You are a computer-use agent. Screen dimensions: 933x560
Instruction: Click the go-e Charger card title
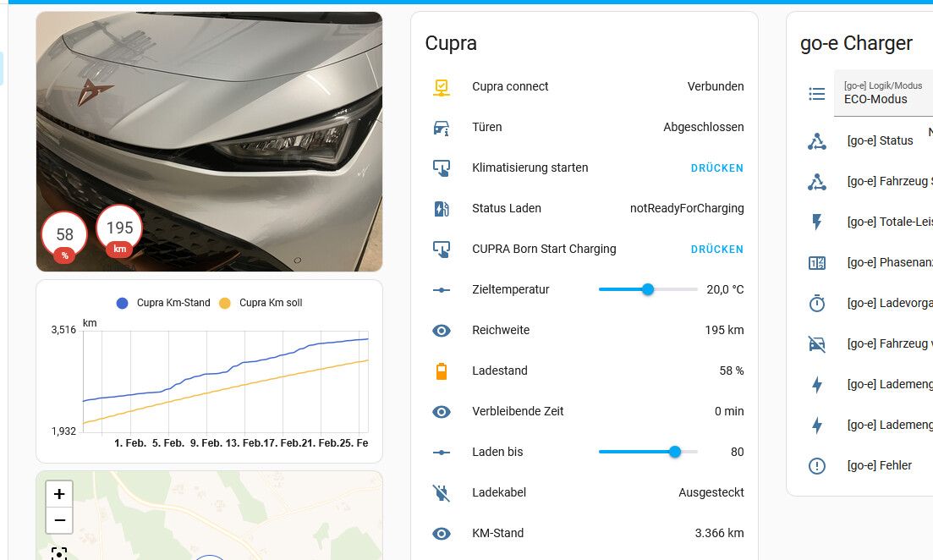(x=856, y=43)
